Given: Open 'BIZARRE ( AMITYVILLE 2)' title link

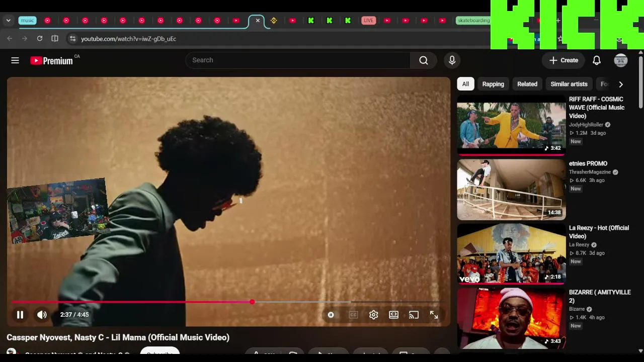Looking at the screenshot, I should click(x=600, y=296).
